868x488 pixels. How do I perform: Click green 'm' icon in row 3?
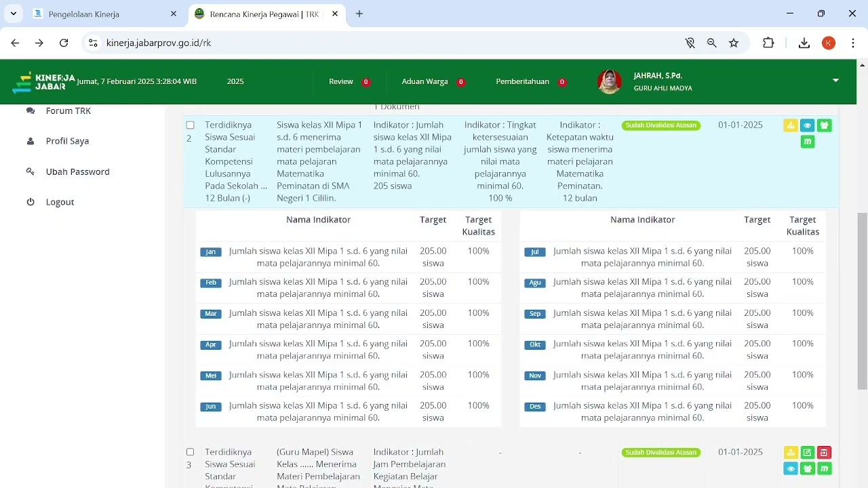coord(824,469)
